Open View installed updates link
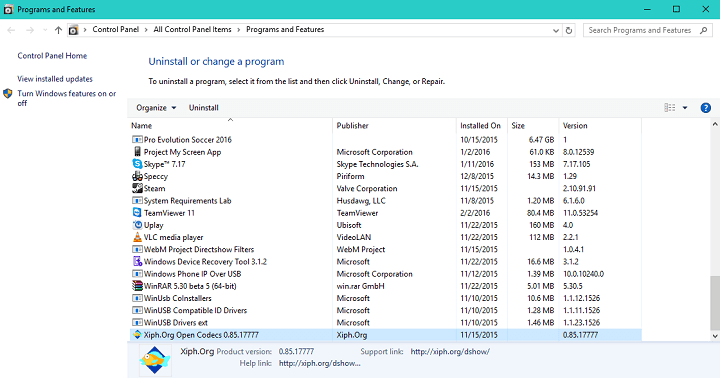The width and height of the screenshot is (720, 378). [55, 79]
